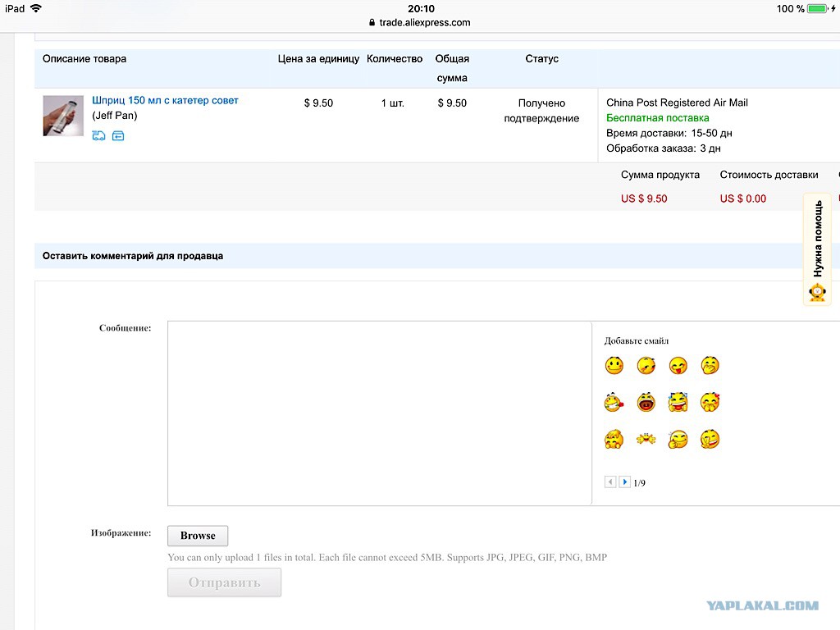Click the US $ 0.00 shipping cost value
This screenshot has width=840, height=630.
coord(743,199)
